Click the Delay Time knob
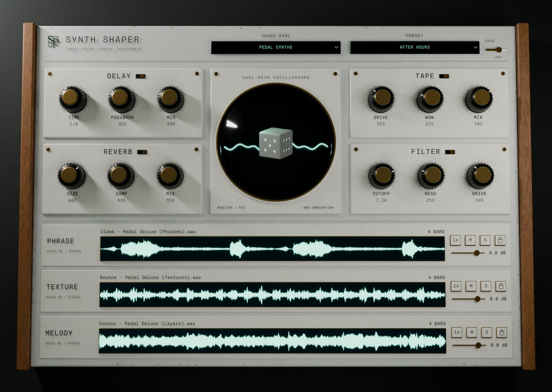Image resolution: width=552 pixels, height=392 pixels. click(x=73, y=99)
